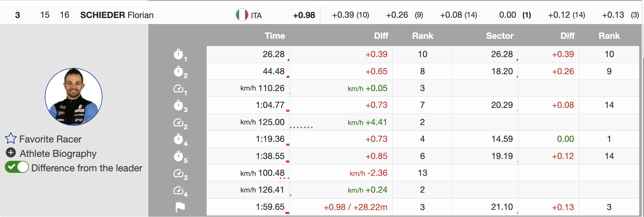Screen dimensions: 644x217
Task: Click the stopwatch icon for intermediate 1
Action: pos(179,55)
